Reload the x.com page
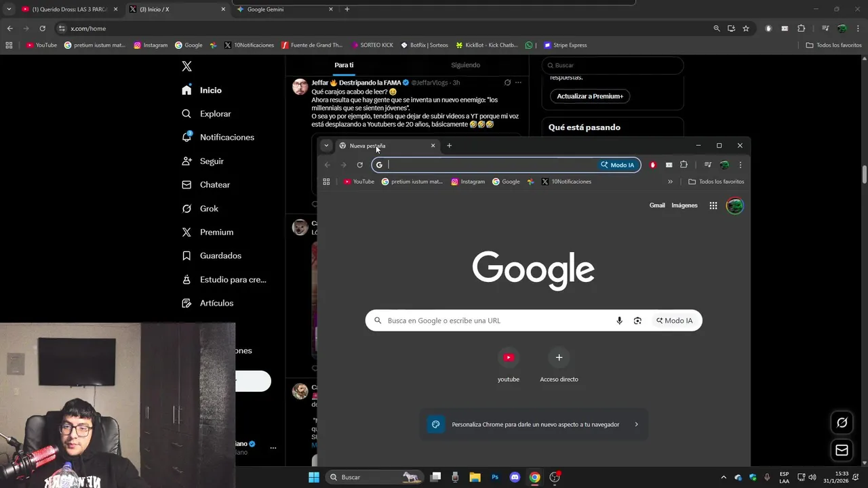 click(42, 28)
